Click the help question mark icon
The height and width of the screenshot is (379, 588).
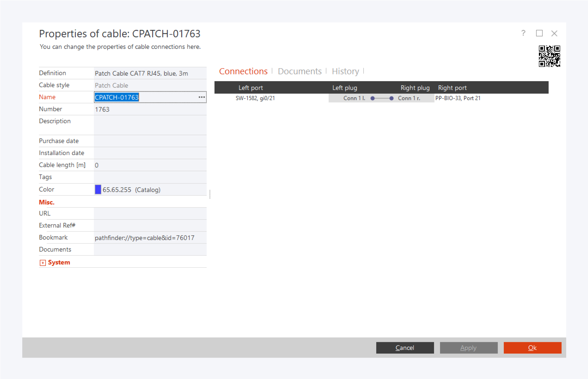pos(523,33)
